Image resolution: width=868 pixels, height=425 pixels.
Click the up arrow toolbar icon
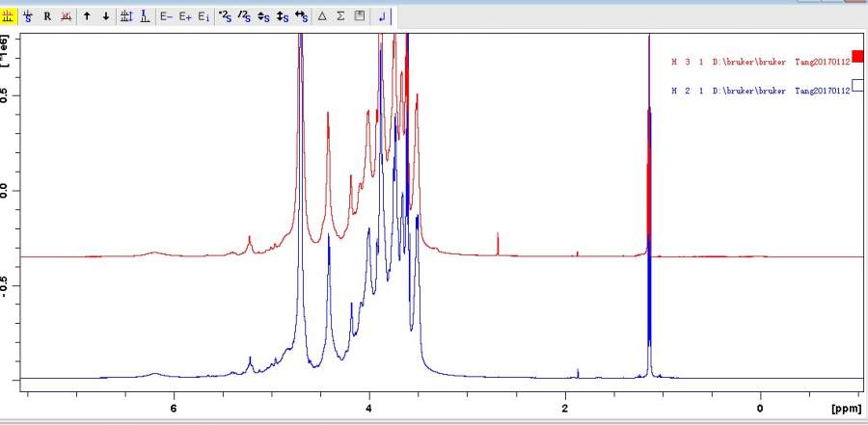[x=87, y=16]
